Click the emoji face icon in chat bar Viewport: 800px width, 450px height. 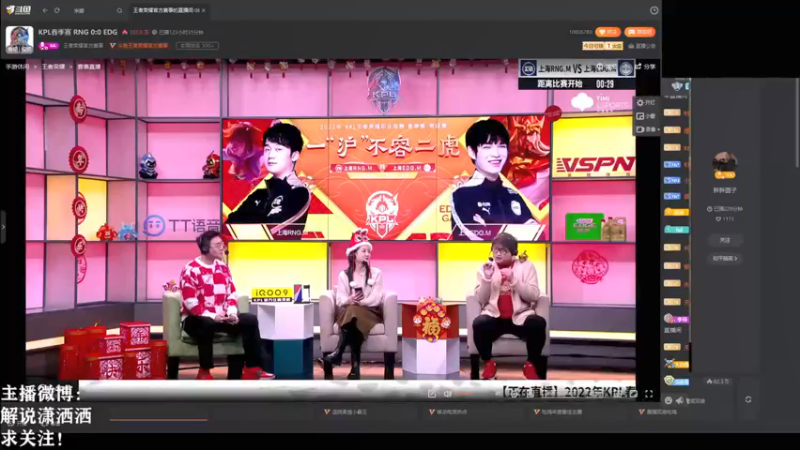(668, 401)
